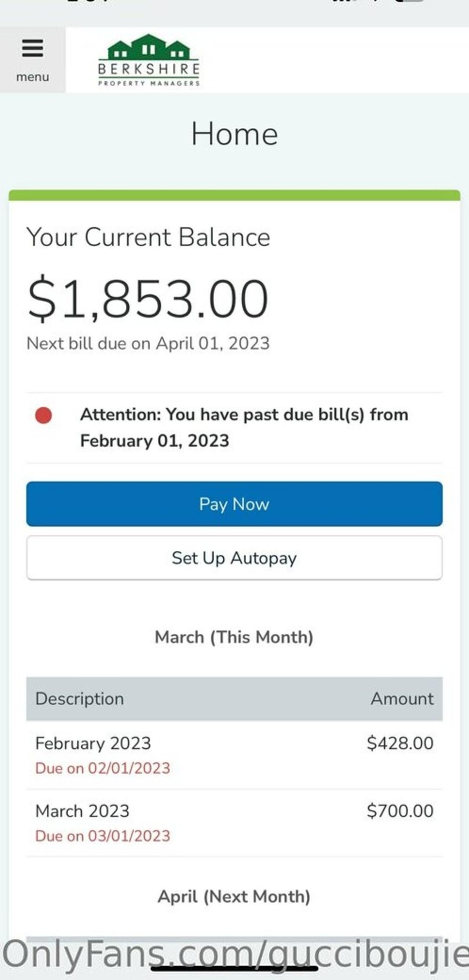Click the Due on 03/01/2023 text
469x980 pixels.
click(102, 836)
